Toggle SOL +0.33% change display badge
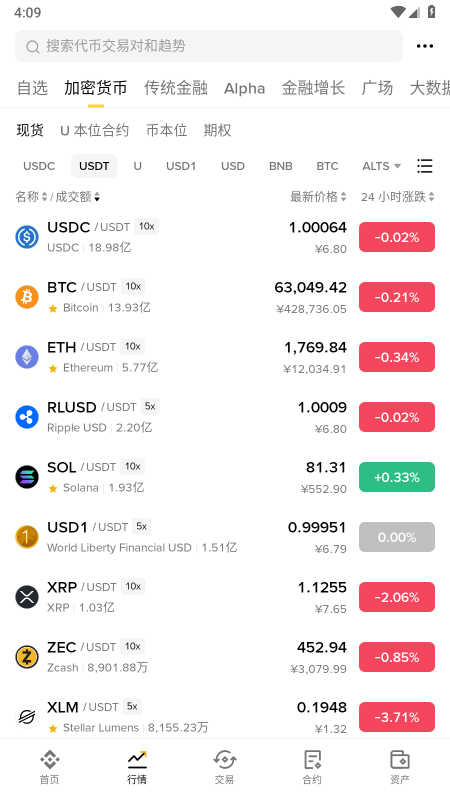Image resolution: width=450 pixels, height=800 pixels. point(397,477)
